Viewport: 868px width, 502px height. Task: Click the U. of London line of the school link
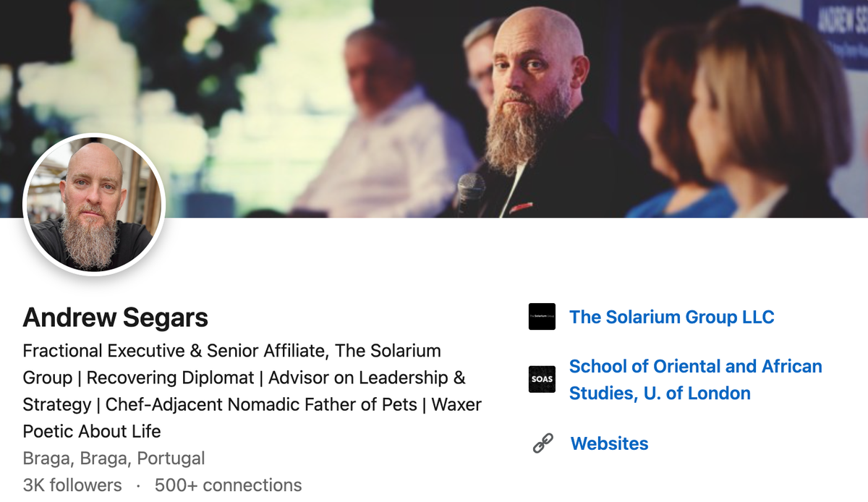coord(660,393)
